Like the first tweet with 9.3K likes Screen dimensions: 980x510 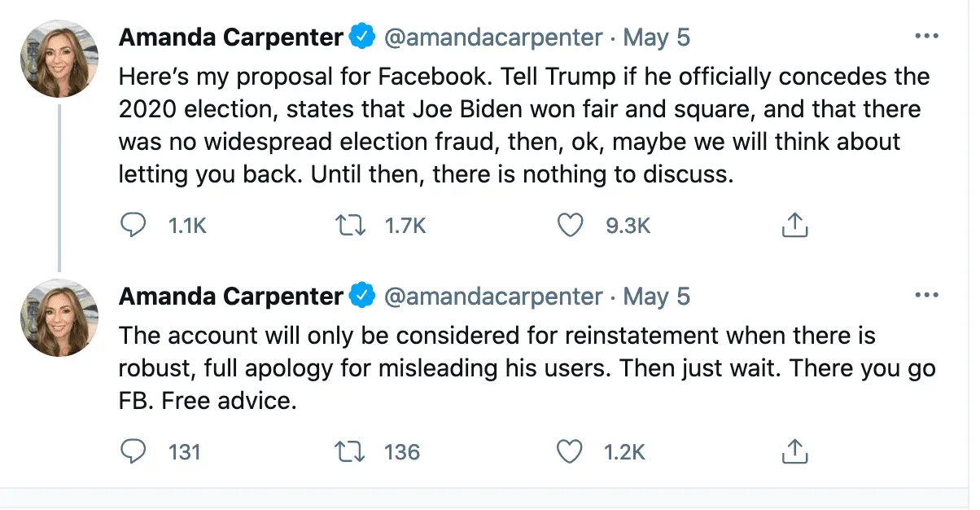point(570,225)
